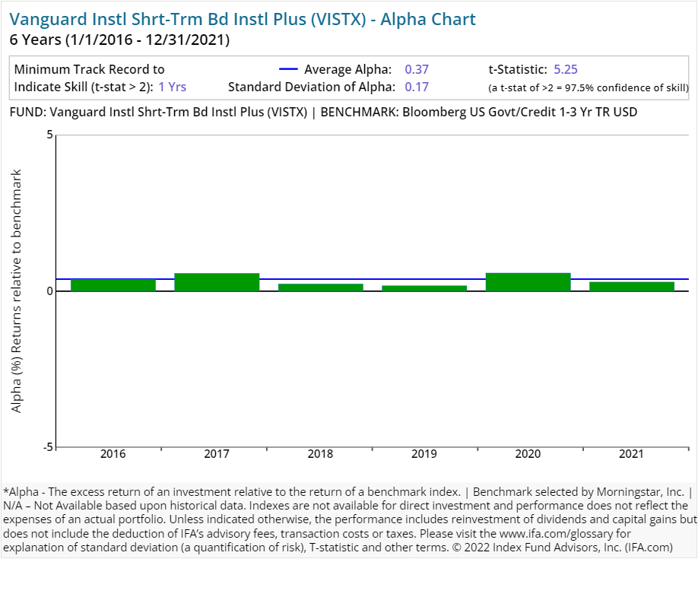The image size is (698, 616).
Task: Click the chart title 'Vanguard Instl Shrt-Trm Bd Instl Plus (VISTX) - Alpha Chart'
Action: pos(243,20)
